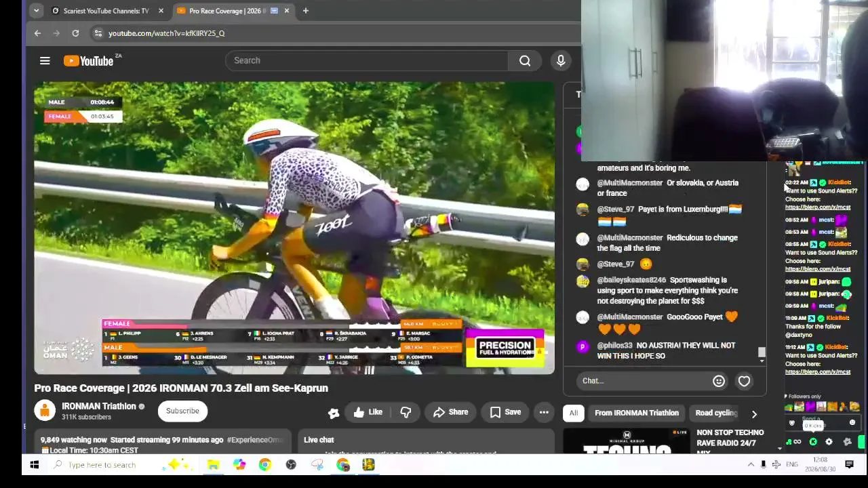Select the All filter chip
This screenshot has height=488, width=868.
tap(574, 413)
